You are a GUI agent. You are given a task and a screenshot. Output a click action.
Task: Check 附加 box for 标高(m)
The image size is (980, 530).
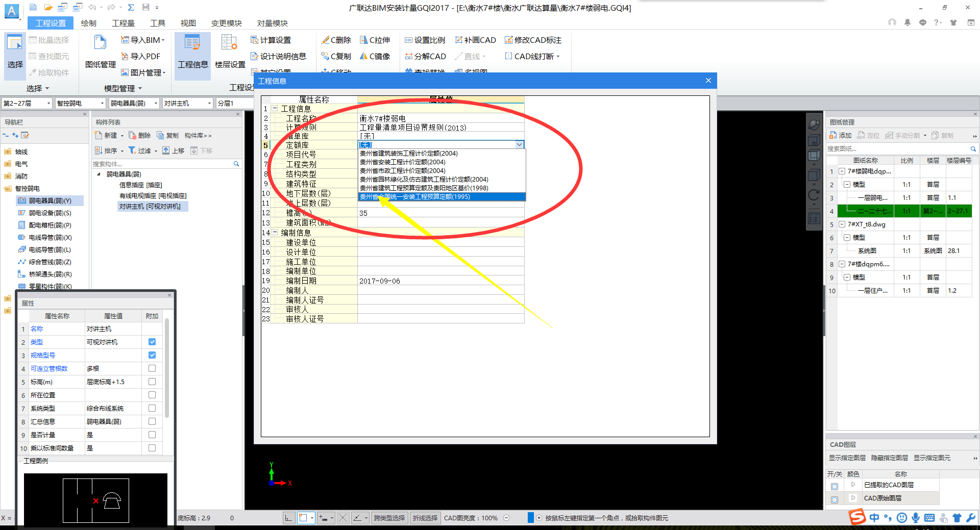point(152,382)
